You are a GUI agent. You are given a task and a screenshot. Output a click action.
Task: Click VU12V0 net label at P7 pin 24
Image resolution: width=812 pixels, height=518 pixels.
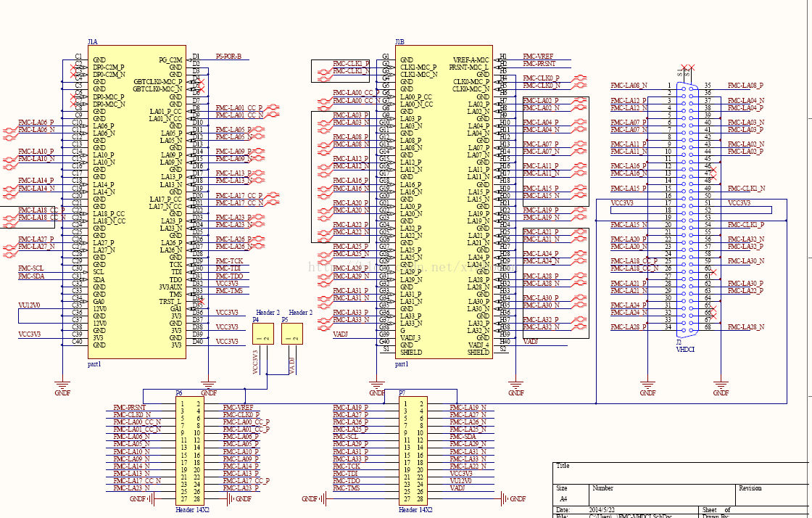point(461,481)
